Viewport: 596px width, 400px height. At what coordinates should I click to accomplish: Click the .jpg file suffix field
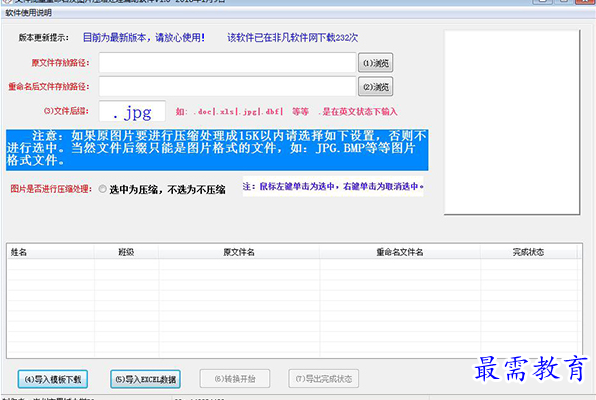click(132, 111)
